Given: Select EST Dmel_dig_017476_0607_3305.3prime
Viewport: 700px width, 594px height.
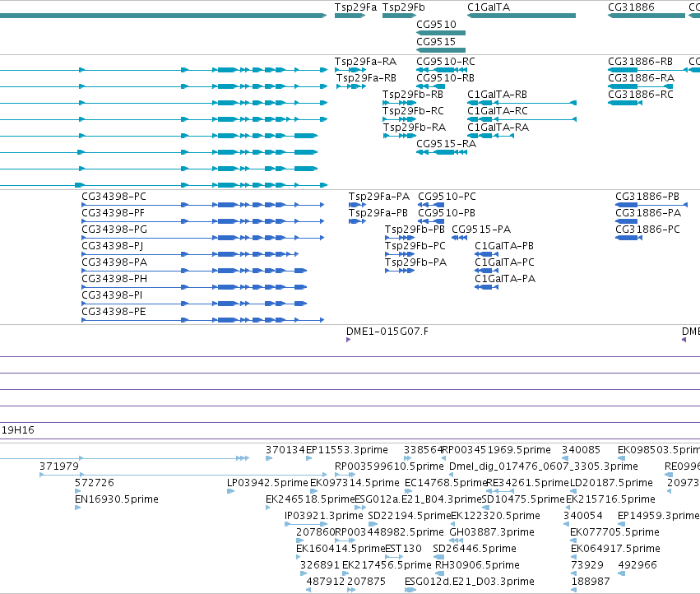Looking at the screenshot, I should click(x=544, y=466).
